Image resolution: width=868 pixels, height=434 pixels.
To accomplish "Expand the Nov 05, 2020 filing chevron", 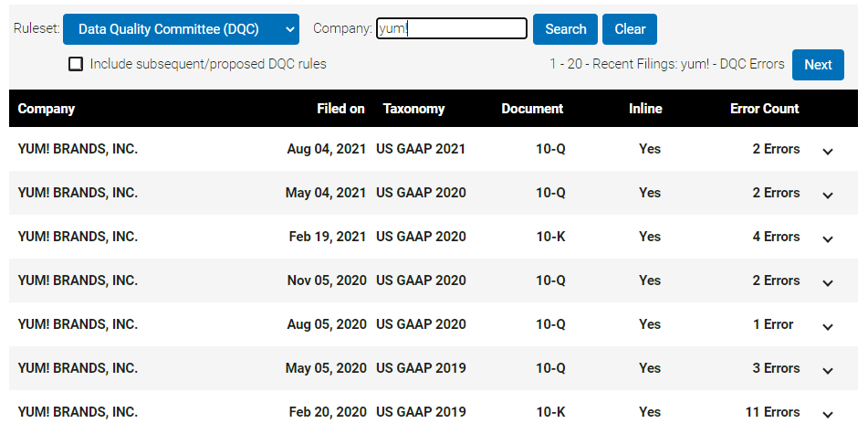I will [828, 282].
